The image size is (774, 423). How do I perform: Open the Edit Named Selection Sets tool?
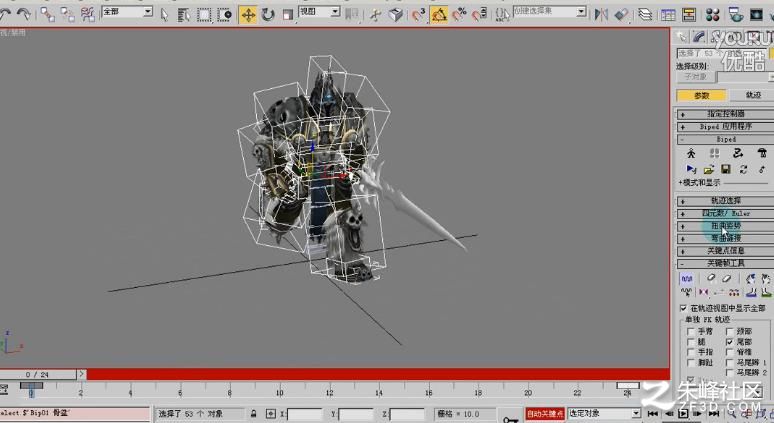click(x=503, y=15)
